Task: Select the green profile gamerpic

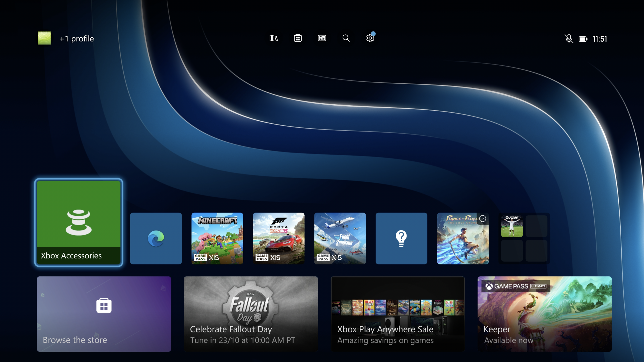Action: coord(44,38)
